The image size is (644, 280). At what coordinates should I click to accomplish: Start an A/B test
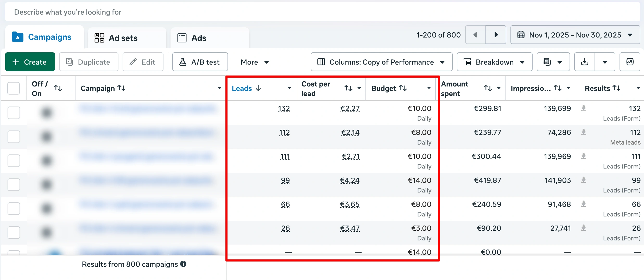pyautogui.click(x=200, y=62)
